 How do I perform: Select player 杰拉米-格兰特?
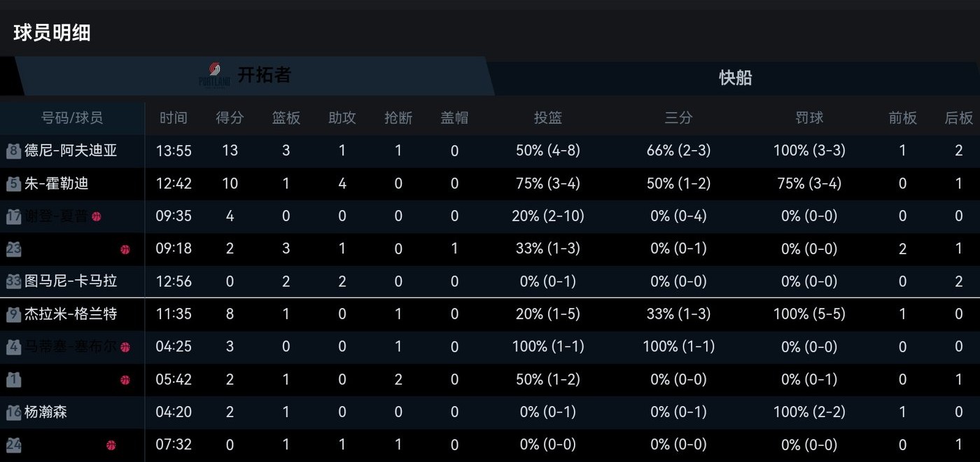pyautogui.click(x=71, y=314)
